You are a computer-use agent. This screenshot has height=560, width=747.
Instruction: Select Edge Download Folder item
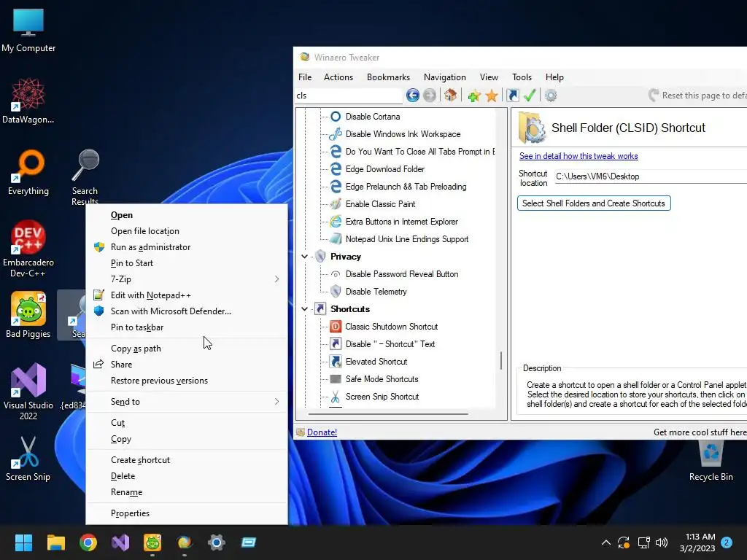point(385,169)
